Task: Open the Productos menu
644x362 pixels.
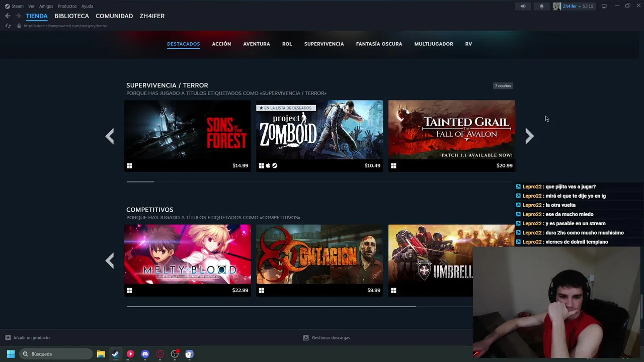Action: [67, 6]
